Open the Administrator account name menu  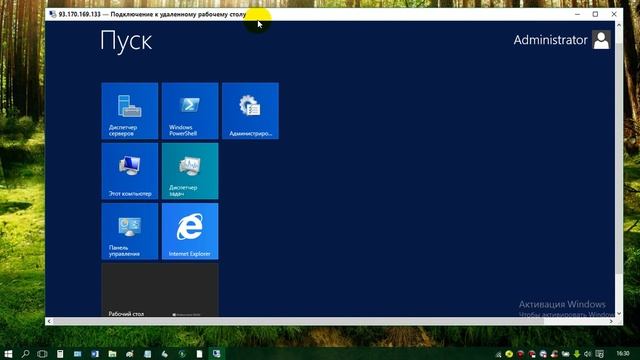[x=550, y=40]
